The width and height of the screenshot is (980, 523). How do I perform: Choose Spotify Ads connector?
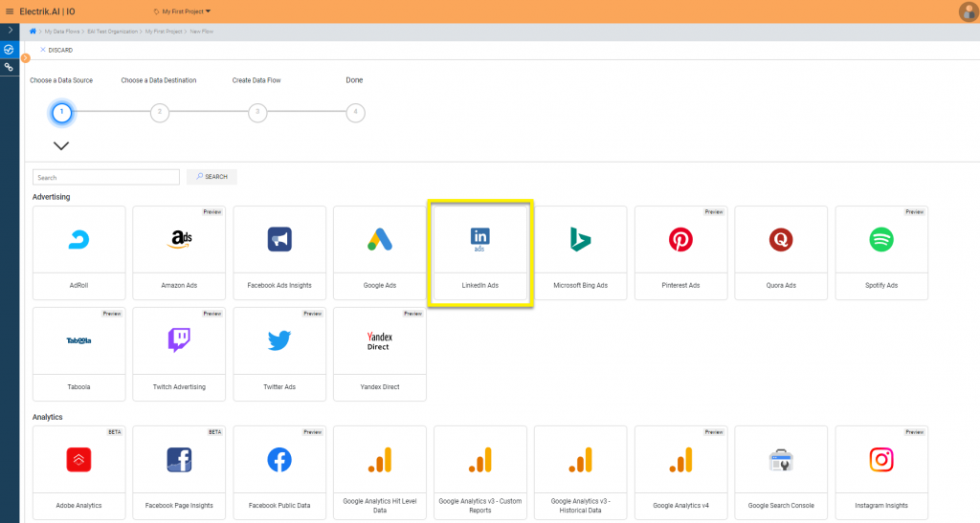coord(881,252)
